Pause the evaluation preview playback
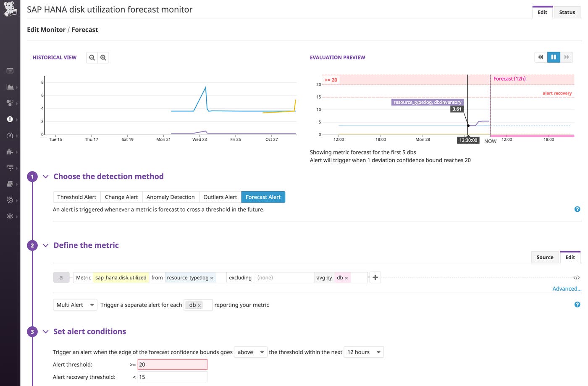The image size is (588, 386). 554,57
